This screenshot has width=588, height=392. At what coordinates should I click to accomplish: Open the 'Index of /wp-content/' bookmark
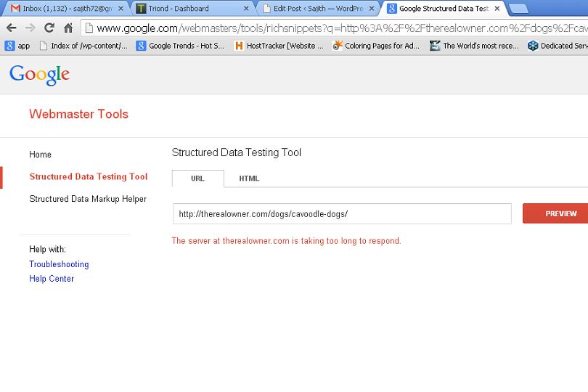pyautogui.click(x=83, y=46)
